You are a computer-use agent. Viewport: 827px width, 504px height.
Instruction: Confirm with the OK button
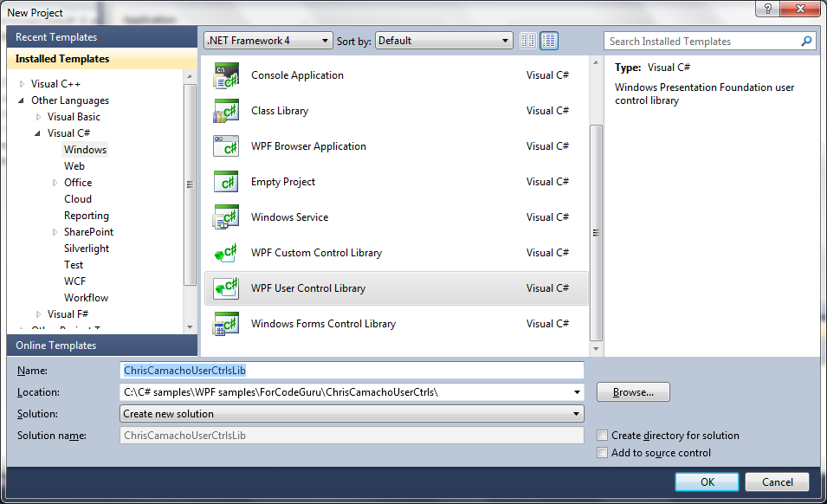click(707, 481)
